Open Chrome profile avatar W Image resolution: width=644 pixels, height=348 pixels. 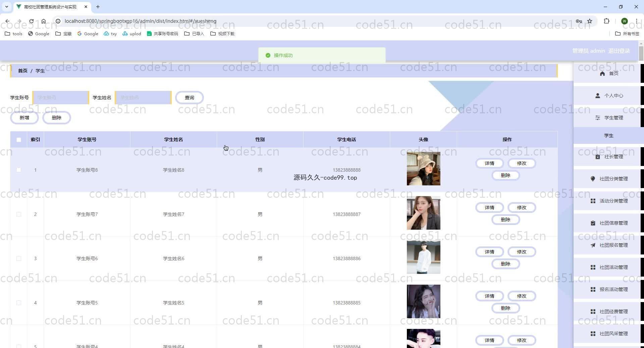(x=624, y=21)
